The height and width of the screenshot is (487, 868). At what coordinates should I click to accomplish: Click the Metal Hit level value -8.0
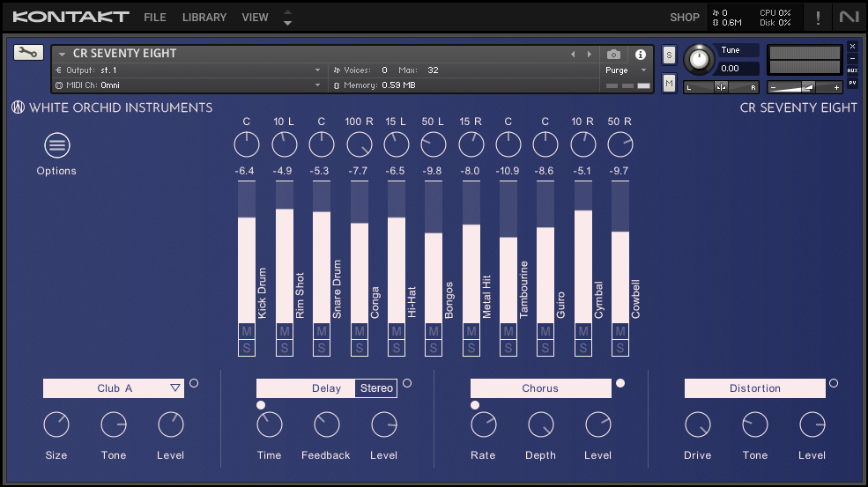pyautogui.click(x=470, y=171)
